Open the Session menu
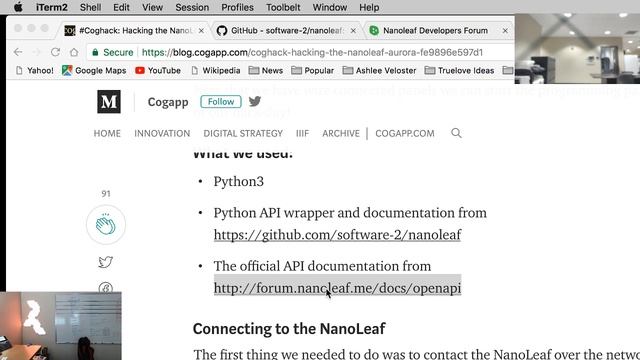 (x=192, y=7)
